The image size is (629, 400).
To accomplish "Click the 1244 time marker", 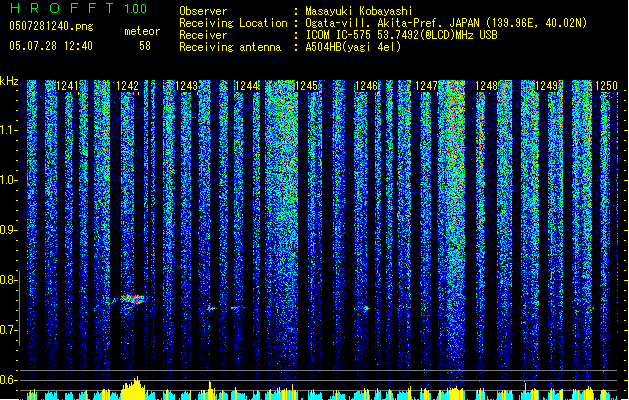I will pos(247,86).
